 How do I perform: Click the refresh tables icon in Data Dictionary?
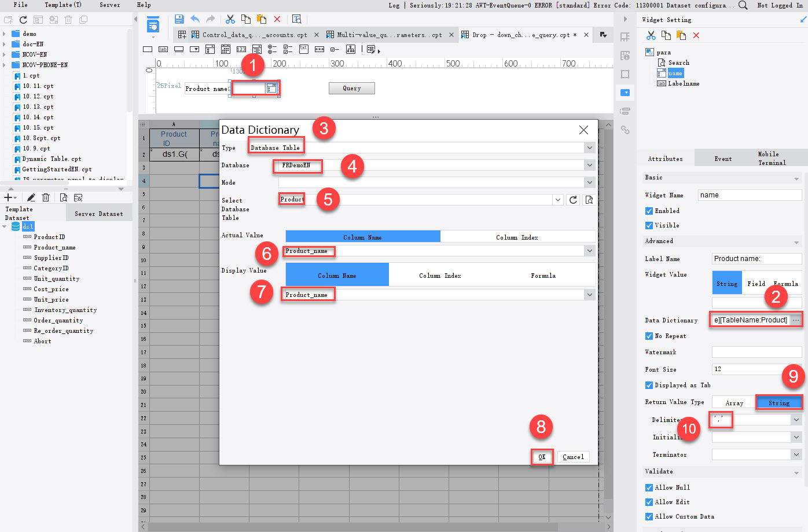573,200
